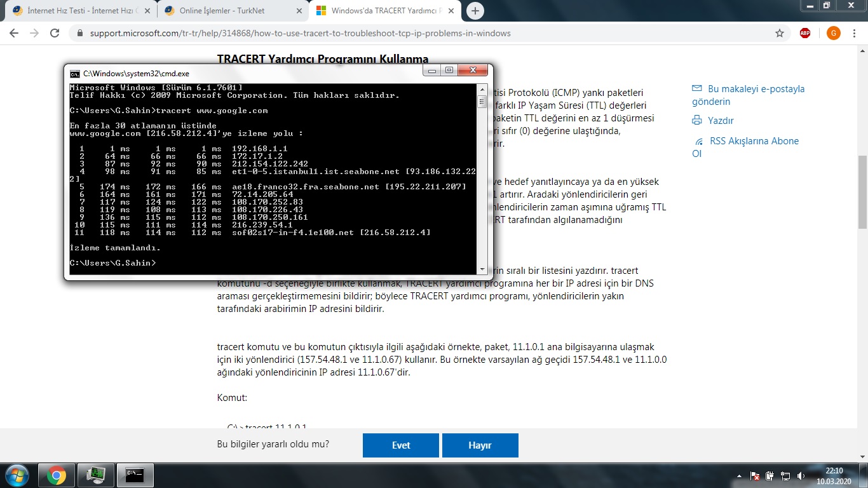Bookmark this page with the star

[780, 33]
